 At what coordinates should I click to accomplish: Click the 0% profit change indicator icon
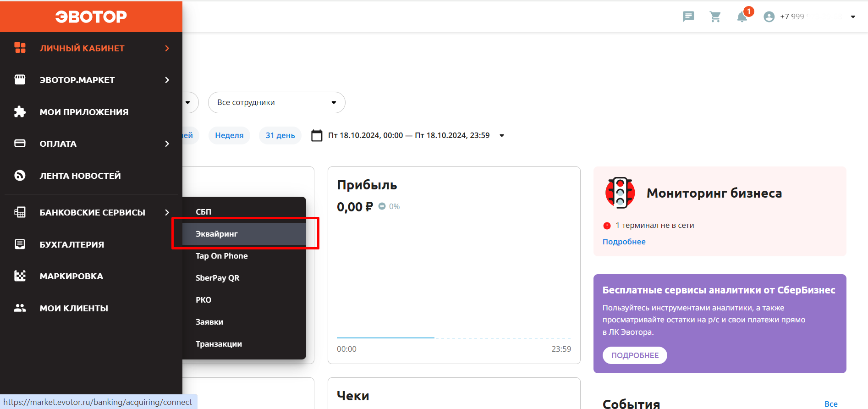[382, 206]
